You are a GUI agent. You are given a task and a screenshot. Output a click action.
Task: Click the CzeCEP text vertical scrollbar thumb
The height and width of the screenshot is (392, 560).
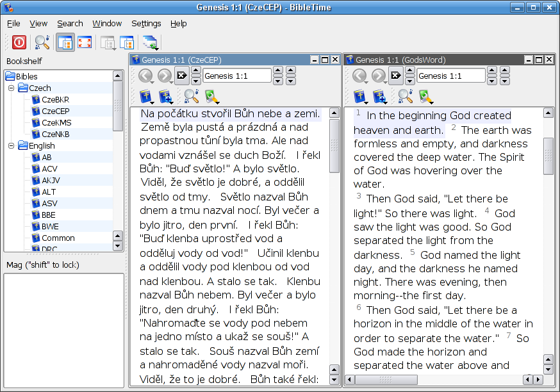pos(334,145)
